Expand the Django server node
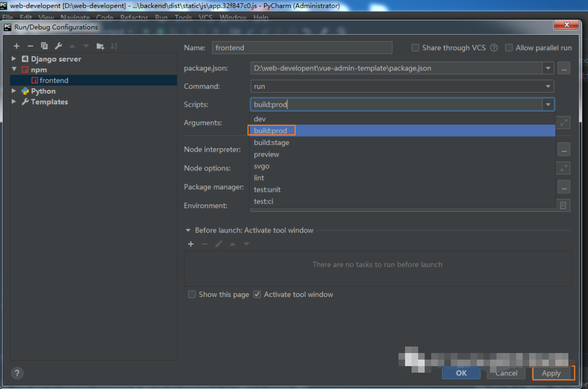Screen dimensions: 588x389 [x=14, y=58]
